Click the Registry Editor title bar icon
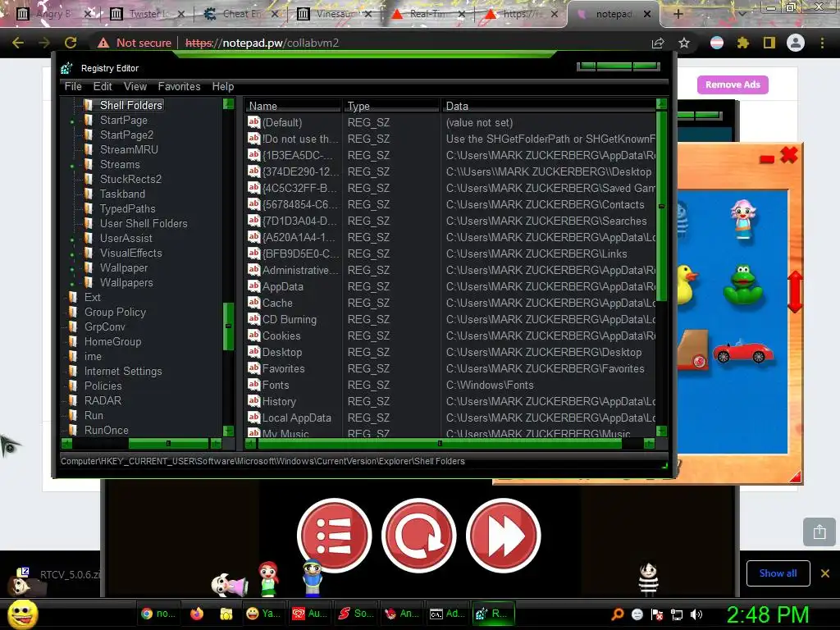Viewport: 840px width, 630px height. tap(67, 68)
